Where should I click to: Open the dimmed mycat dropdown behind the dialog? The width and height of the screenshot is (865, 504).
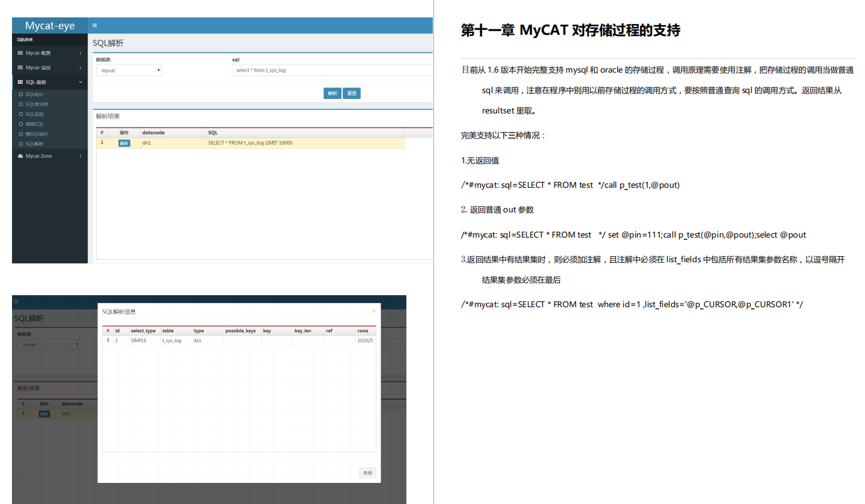click(x=49, y=344)
